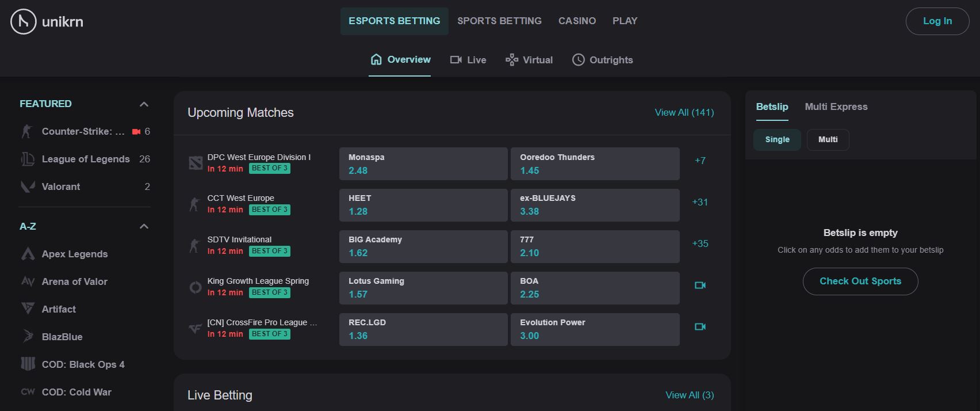Click the Live camera icon in navigation
The image size is (980, 411).
click(x=456, y=60)
